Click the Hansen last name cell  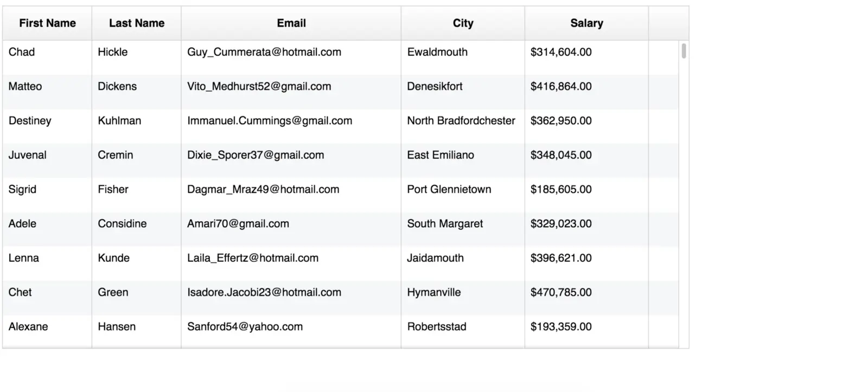click(x=117, y=326)
